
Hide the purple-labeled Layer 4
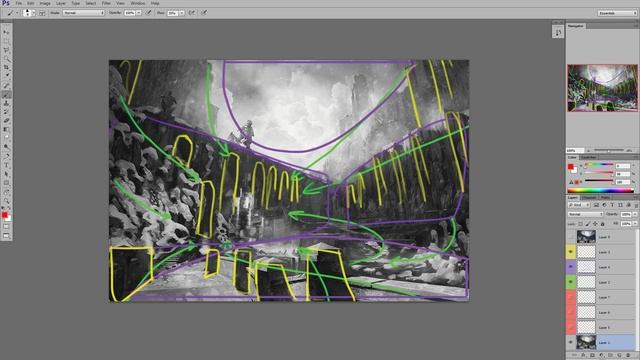coord(571,267)
